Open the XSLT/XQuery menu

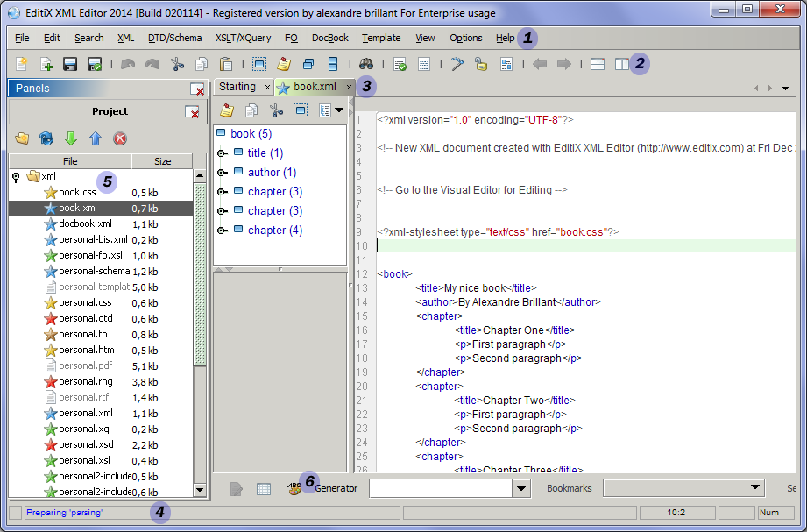[244, 38]
